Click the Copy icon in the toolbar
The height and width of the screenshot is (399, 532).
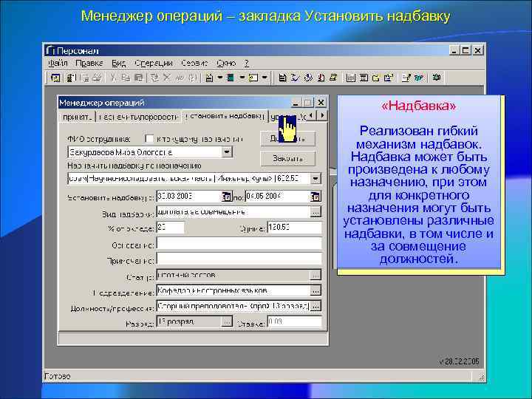click(x=126, y=78)
